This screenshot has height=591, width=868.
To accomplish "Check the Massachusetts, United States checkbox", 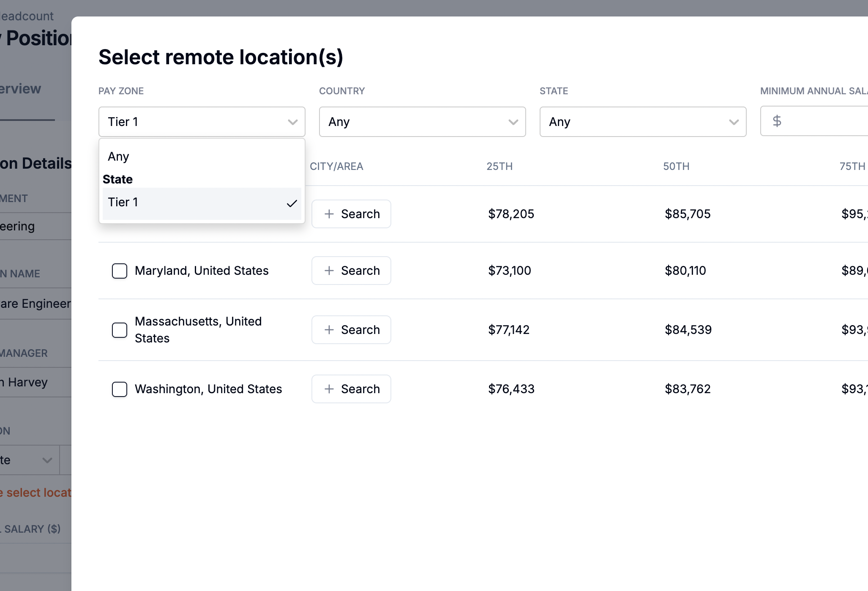I will 120,330.
